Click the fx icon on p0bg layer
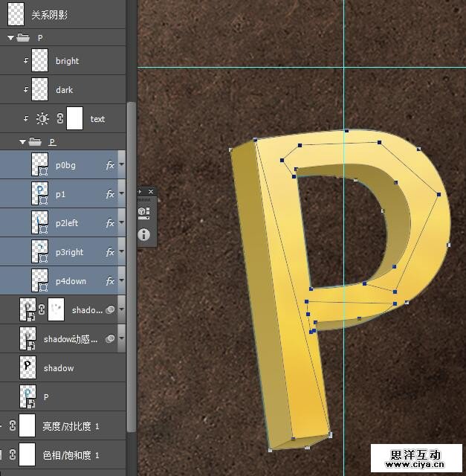 pyautogui.click(x=110, y=165)
